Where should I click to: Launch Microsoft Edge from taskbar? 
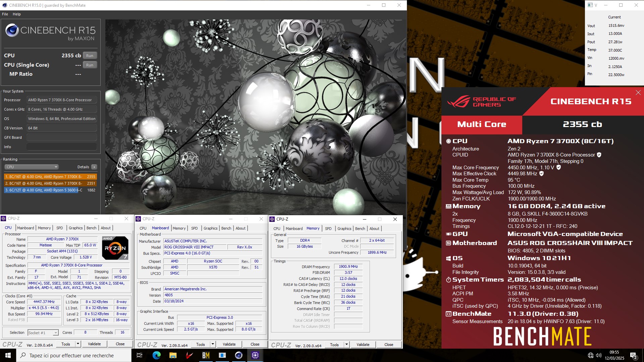coord(156,355)
